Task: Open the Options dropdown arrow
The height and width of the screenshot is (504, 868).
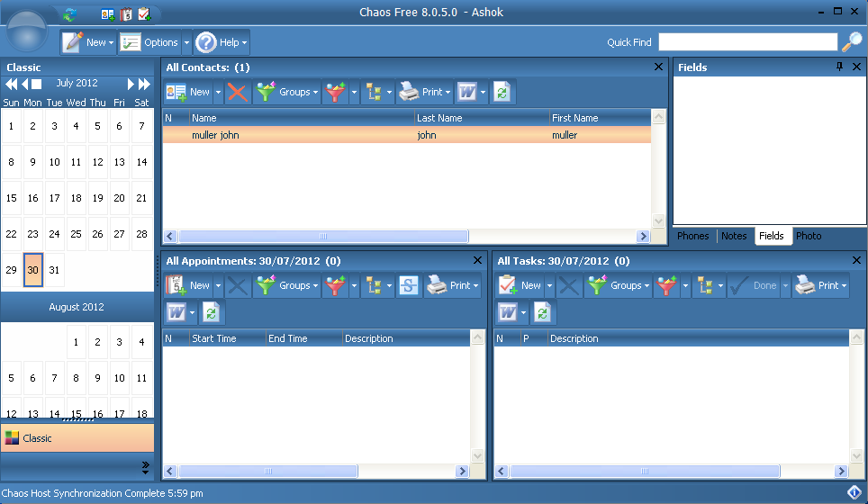Action: 186,42
